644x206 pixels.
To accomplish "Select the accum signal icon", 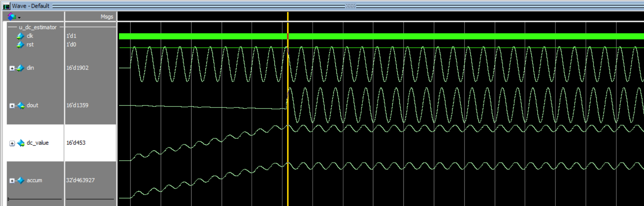I will pos(21,180).
